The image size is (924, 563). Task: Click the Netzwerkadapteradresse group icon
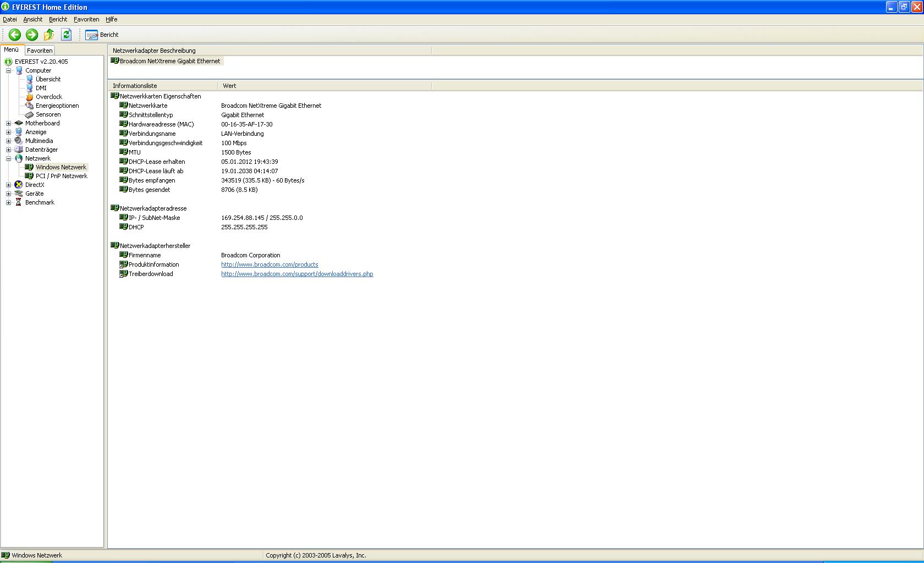[114, 208]
